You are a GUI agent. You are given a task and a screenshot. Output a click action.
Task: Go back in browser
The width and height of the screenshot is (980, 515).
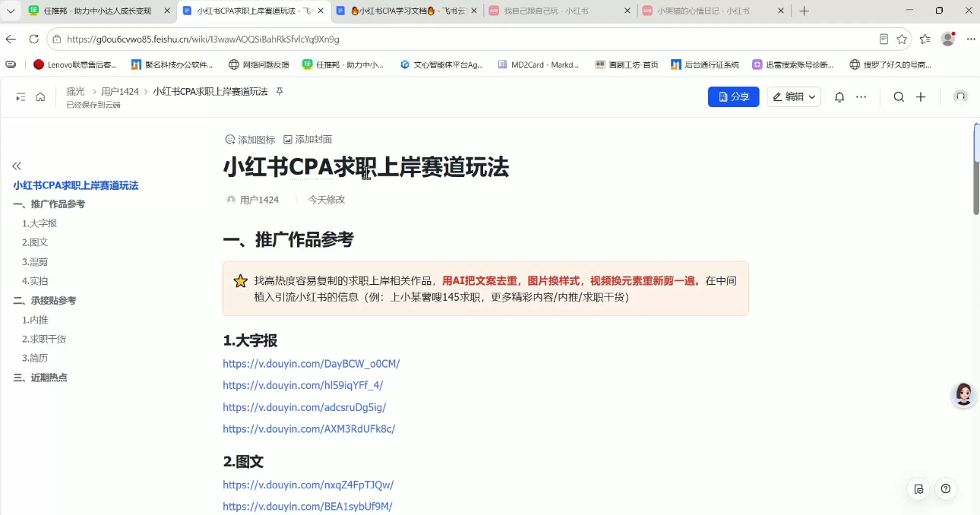pyautogui.click(x=11, y=39)
